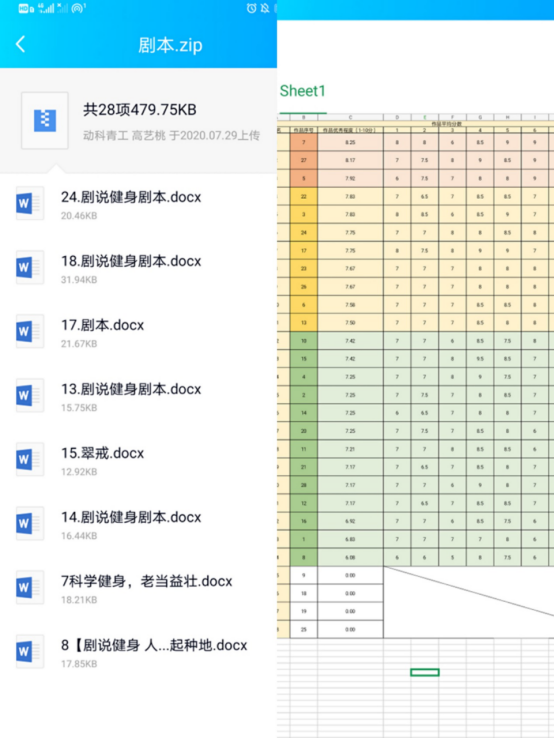554x739 pixels.
Task: Tap the alarm clock status icon
Action: (251, 8)
